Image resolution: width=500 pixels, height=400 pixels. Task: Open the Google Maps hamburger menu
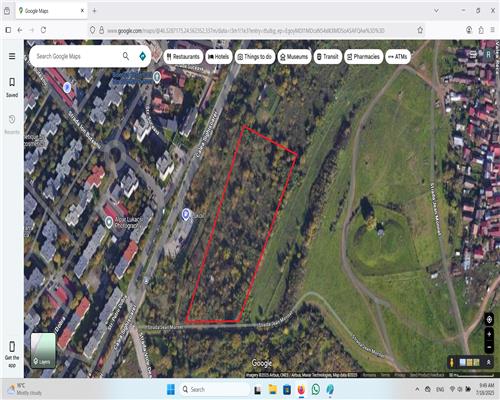point(12,56)
